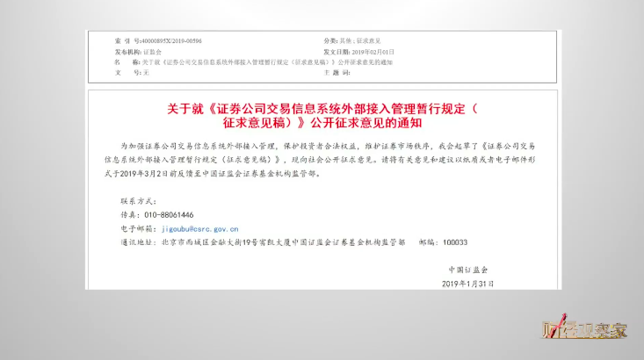Open the jigoubu@csrc.gov.cn email link

click(199, 229)
